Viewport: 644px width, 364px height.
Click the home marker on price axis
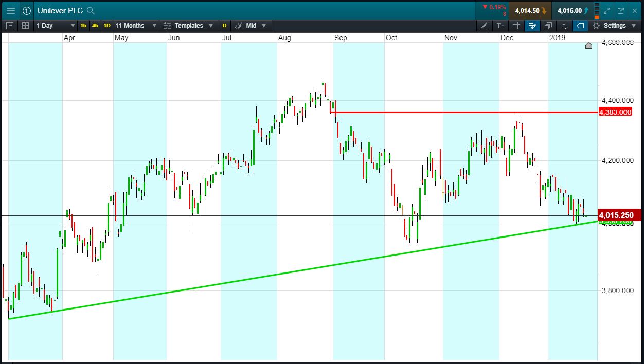589,46
